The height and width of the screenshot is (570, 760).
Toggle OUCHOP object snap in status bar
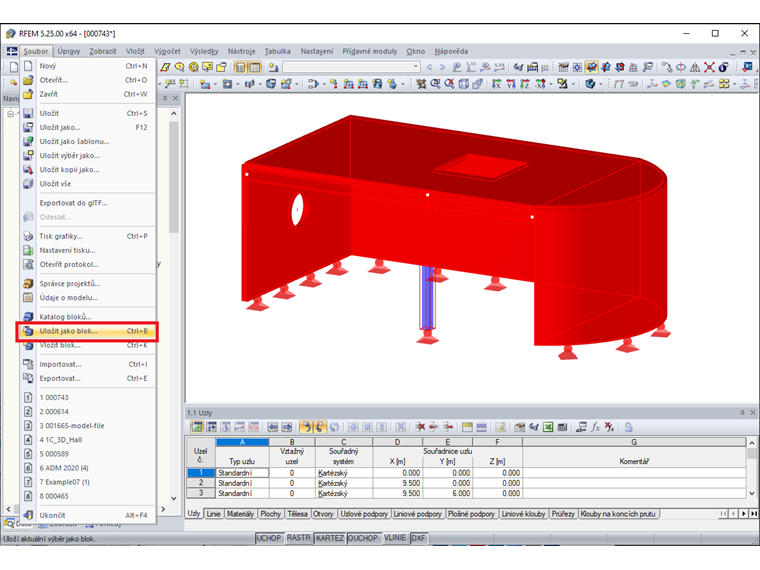click(363, 538)
